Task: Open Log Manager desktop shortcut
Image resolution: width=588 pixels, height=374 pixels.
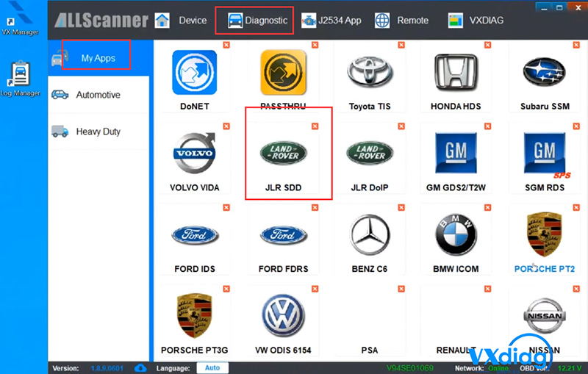Action: [20, 79]
